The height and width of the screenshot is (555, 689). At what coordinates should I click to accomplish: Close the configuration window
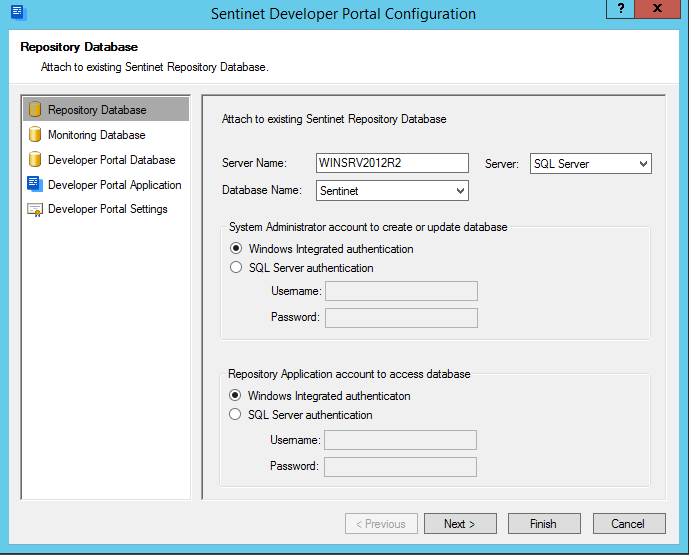pos(657,8)
